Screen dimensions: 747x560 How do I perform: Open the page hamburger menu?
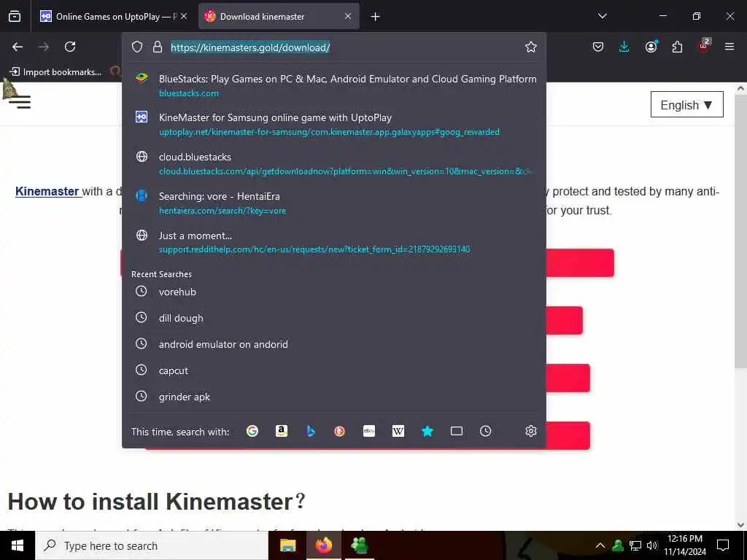point(20,101)
